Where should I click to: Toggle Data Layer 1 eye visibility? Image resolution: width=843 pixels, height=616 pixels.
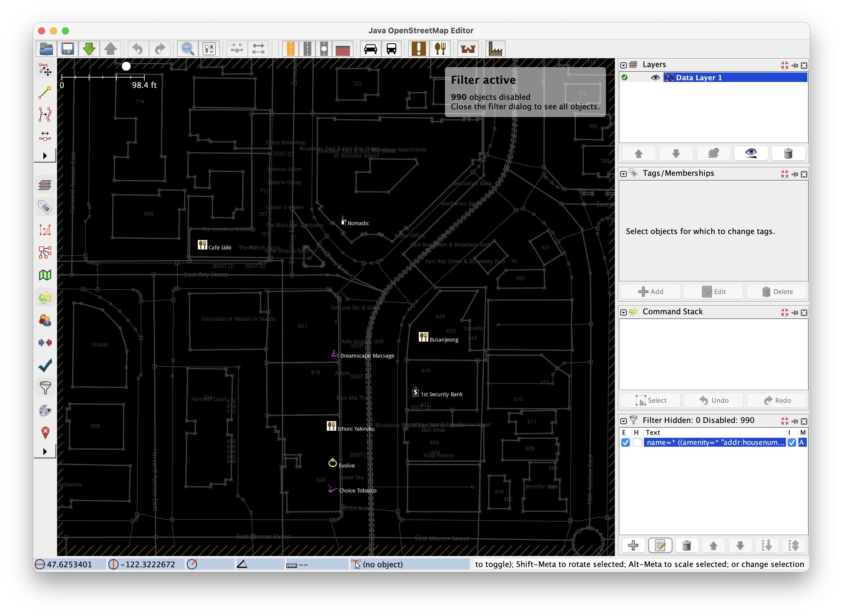(x=655, y=78)
